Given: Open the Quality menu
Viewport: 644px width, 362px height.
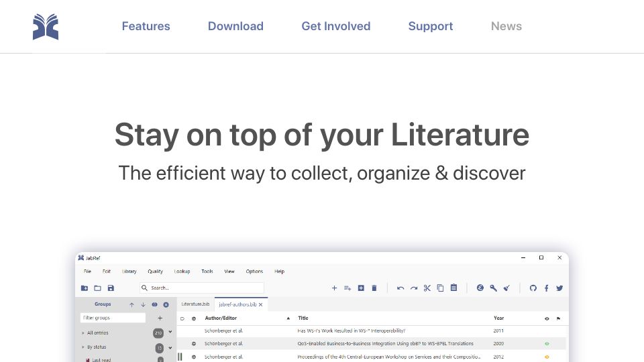Looking at the screenshot, I should coord(155,271).
